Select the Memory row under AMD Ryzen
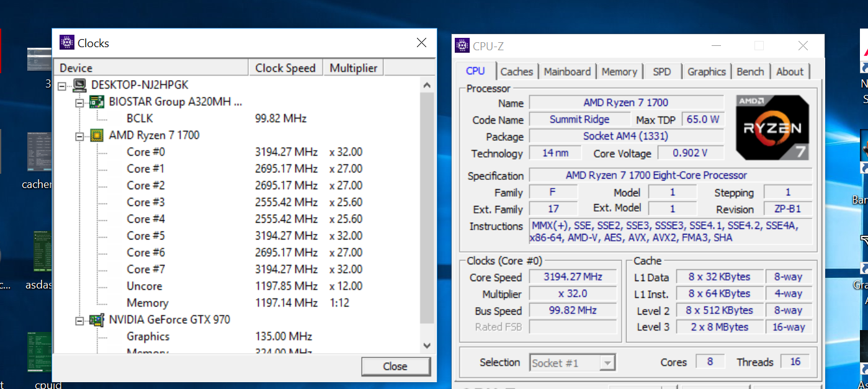Image resolution: width=868 pixels, height=389 pixels. [x=148, y=303]
